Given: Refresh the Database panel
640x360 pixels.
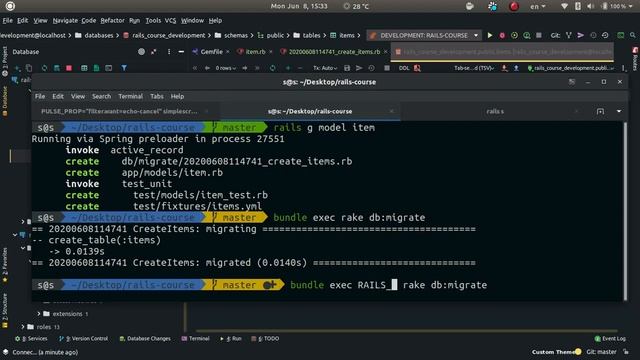Looking at the screenshot, I should (x=44, y=68).
